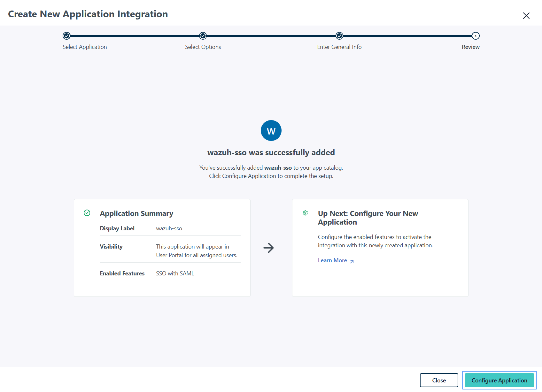Click the Visibility row description text

click(x=197, y=251)
